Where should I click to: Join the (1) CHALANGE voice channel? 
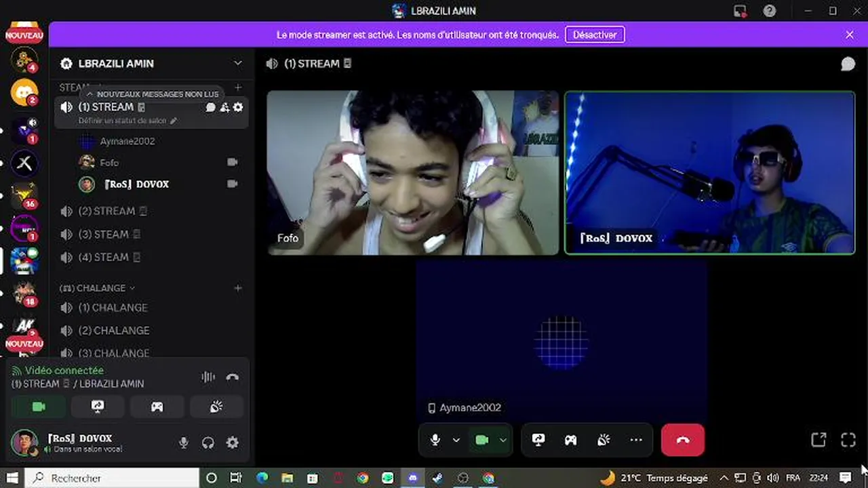152,307
